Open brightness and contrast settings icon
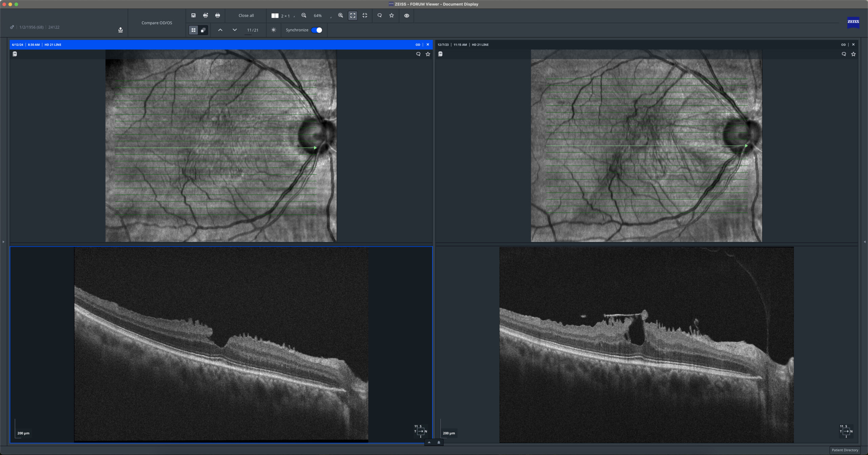Screen dimensions: 868x455 coord(274,30)
